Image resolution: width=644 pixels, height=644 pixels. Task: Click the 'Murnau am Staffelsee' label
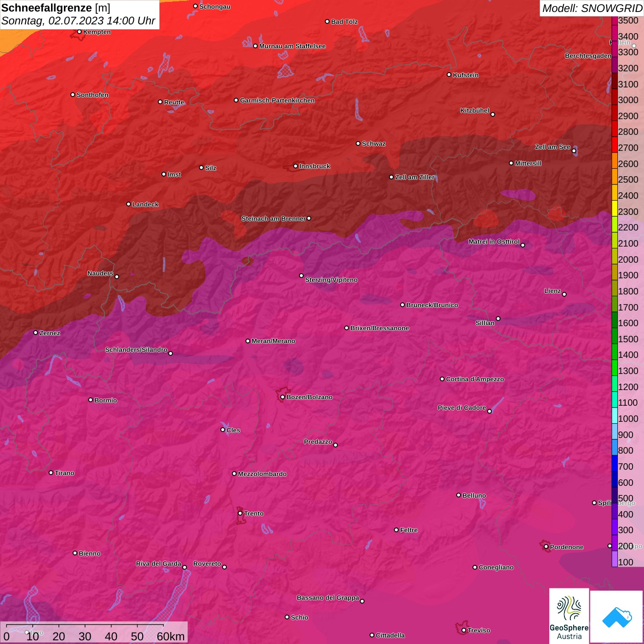click(x=292, y=46)
